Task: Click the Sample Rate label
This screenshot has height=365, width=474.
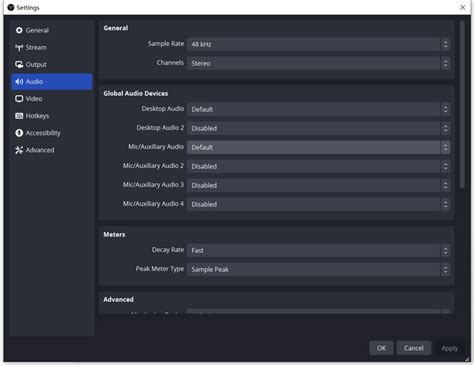Action: (x=166, y=44)
